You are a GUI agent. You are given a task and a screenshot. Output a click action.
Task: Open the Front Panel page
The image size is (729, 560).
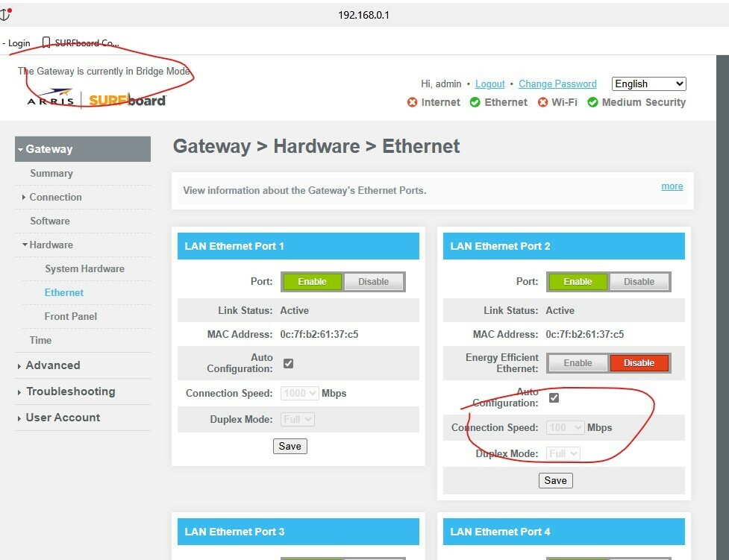71,316
